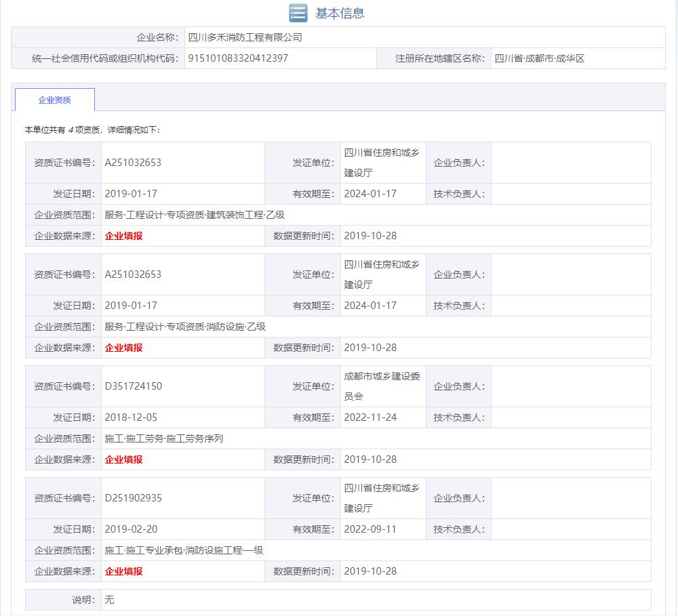Click expiry date 2022-11-24
Image resolution: width=678 pixels, height=616 pixels.
[370, 417]
